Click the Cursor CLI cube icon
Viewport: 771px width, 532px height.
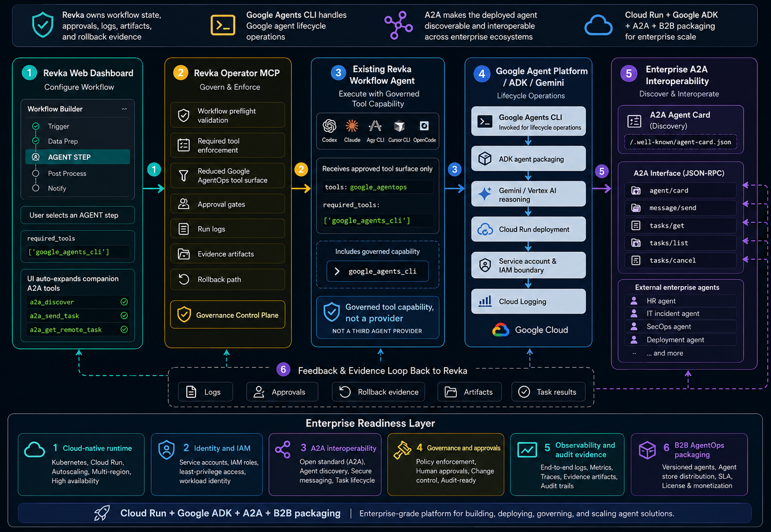pos(399,126)
